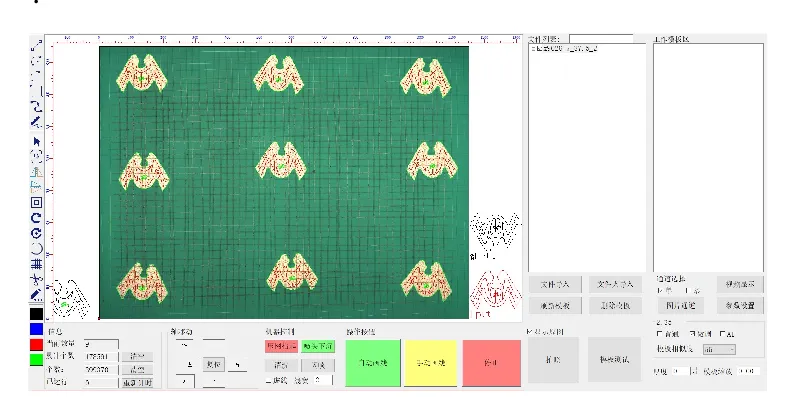This screenshot has height=397, width=795.
Task: Click the contraction value input field
Action: 749,371
